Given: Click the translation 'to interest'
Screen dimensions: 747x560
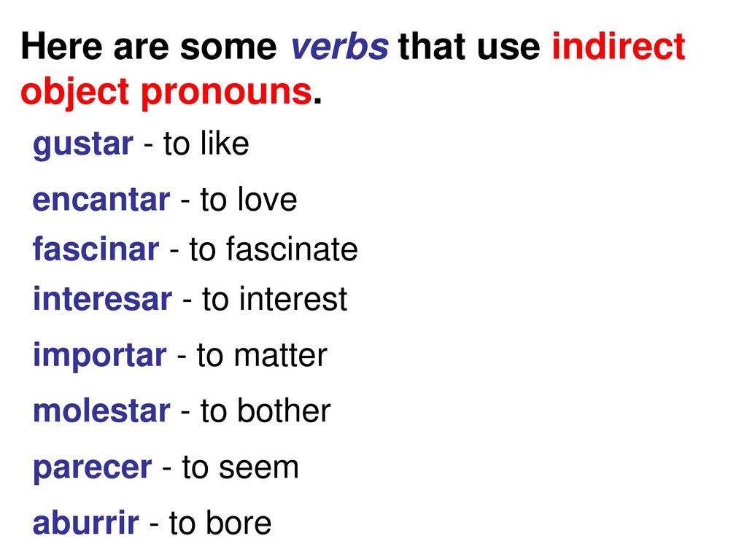Looking at the screenshot, I should click(x=275, y=299).
